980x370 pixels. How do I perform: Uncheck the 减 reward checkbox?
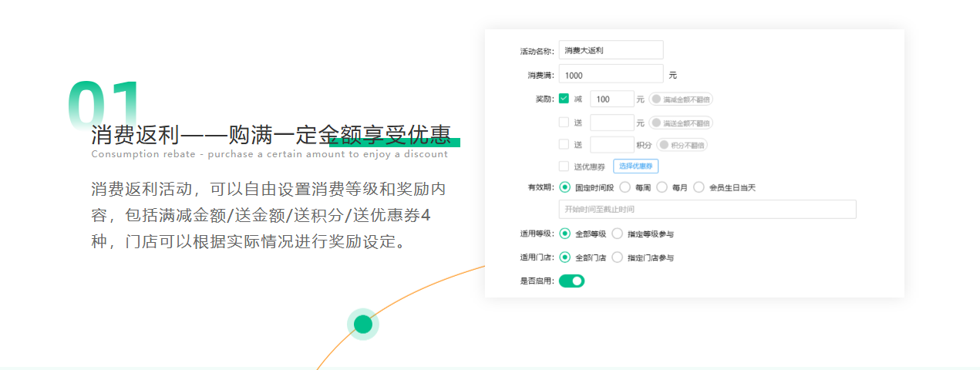point(564,99)
